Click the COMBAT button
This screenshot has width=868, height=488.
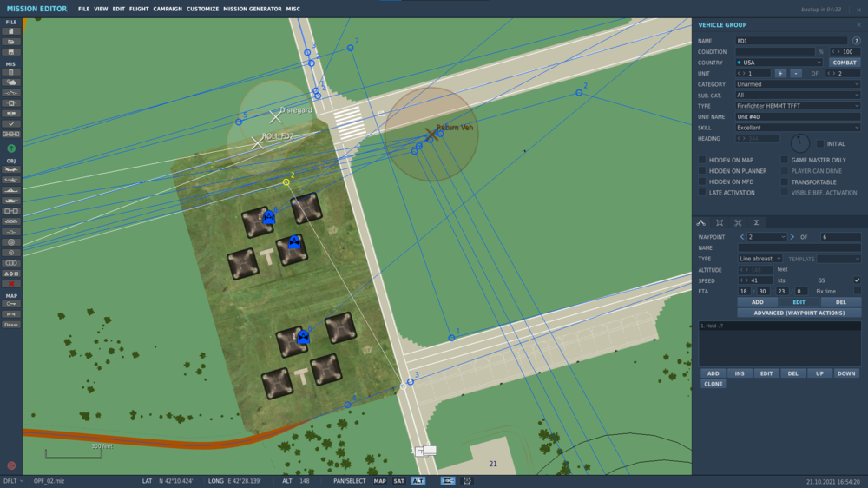845,63
